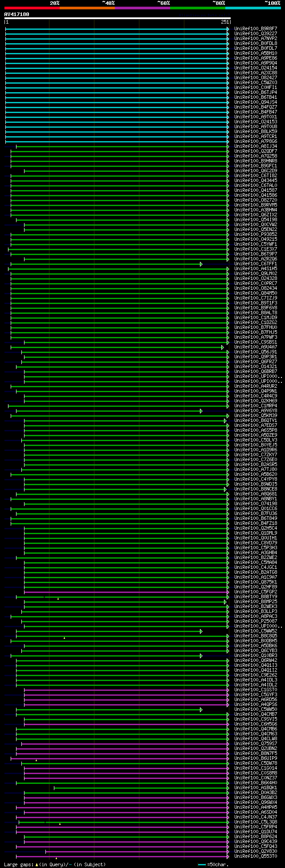This screenshot has height=868, width=285.
Task: Select the UniRef100_Q0CVW2 label
Action: pos(256,224)
